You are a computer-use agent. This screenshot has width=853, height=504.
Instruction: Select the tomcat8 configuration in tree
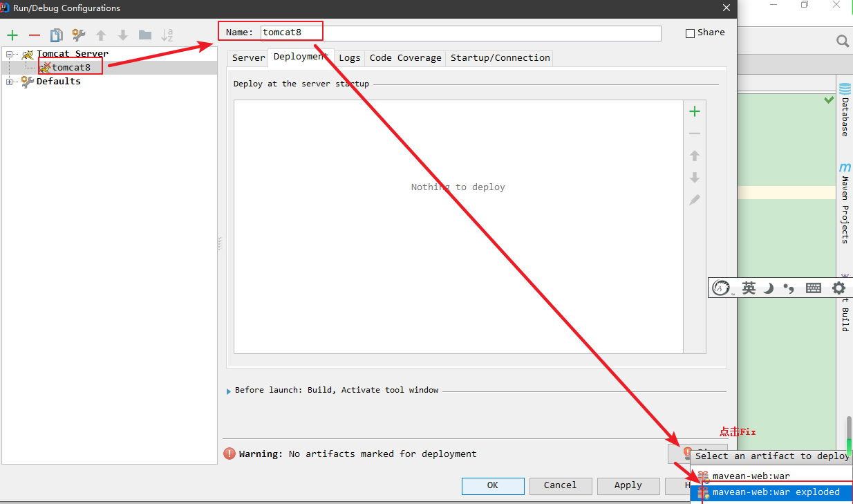click(x=71, y=67)
